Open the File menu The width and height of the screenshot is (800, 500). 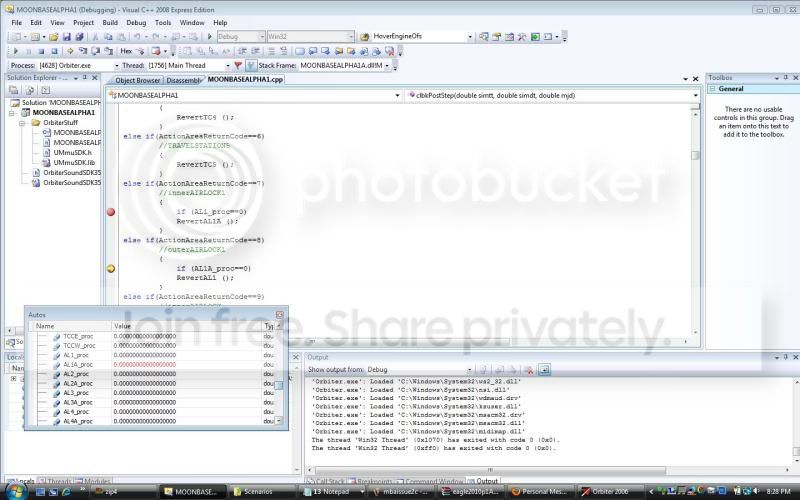point(16,22)
